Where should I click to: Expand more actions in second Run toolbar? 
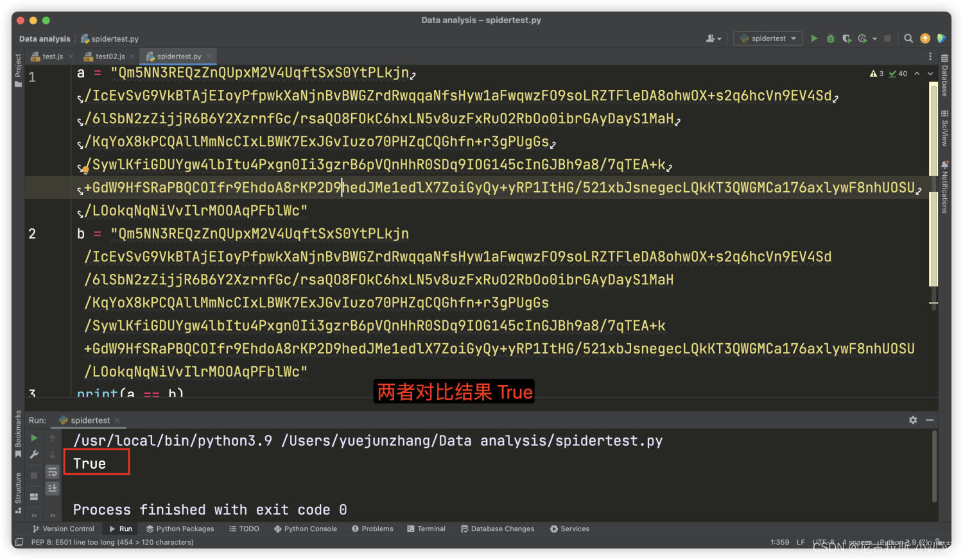tap(53, 515)
